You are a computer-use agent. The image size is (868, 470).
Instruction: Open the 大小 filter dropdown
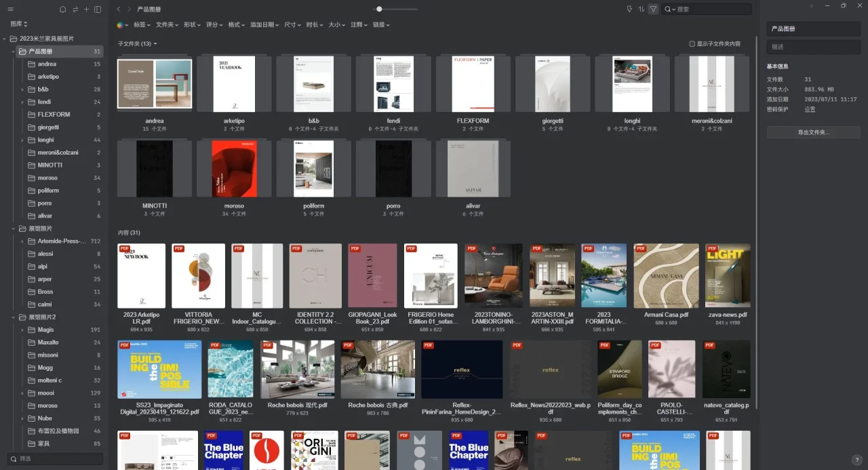(338, 25)
